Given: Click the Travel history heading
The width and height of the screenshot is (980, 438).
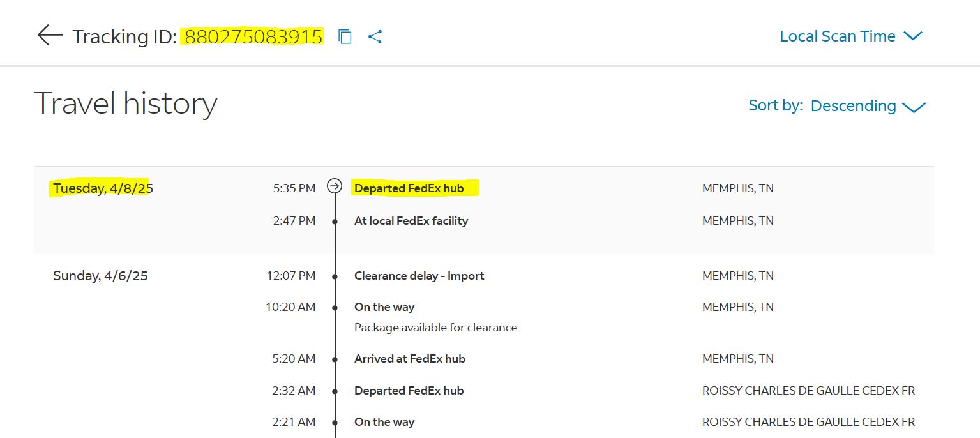Looking at the screenshot, I should [126, 103].
